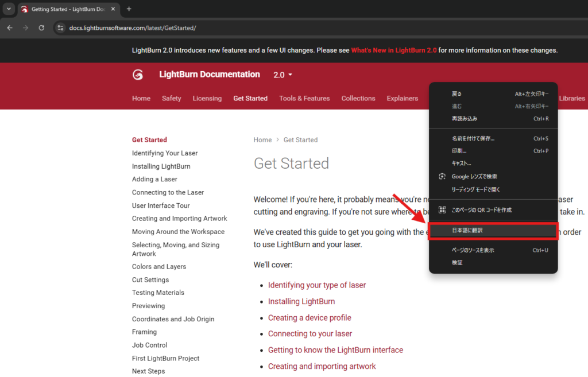Choose Google レンズで検索 from context menu
The image size is (588, 377).
(474, 177)
